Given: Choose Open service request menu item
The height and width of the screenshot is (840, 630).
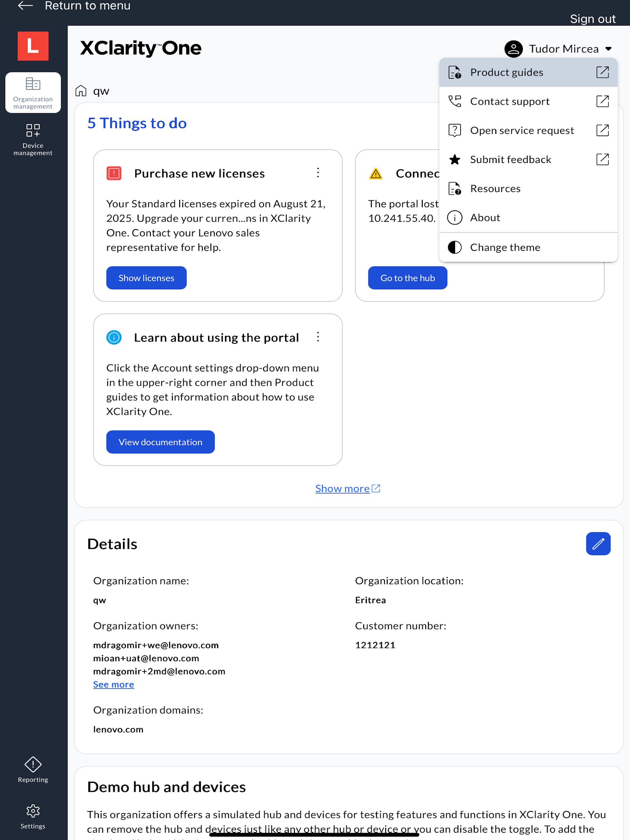Looking at the screenshot, I should pyautogui.click(x=528, y=130).
